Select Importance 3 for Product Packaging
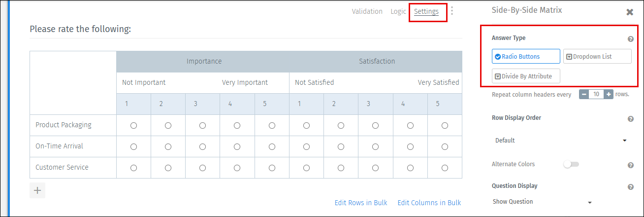Viewport: 644px width, 217px height. point(202,126)
